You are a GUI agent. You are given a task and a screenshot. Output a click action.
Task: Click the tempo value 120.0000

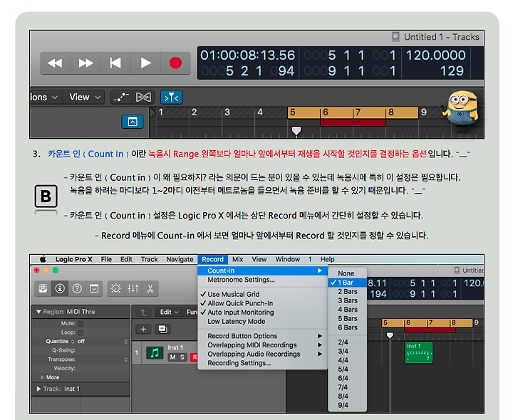pos(435,56)
